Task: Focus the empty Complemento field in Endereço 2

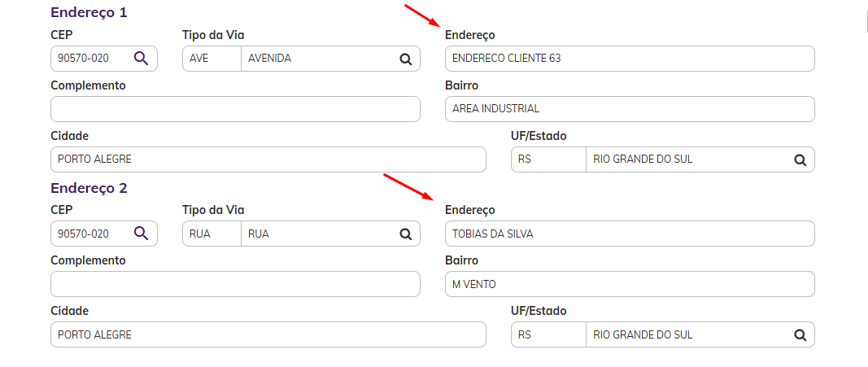Action: pos(235,284)
